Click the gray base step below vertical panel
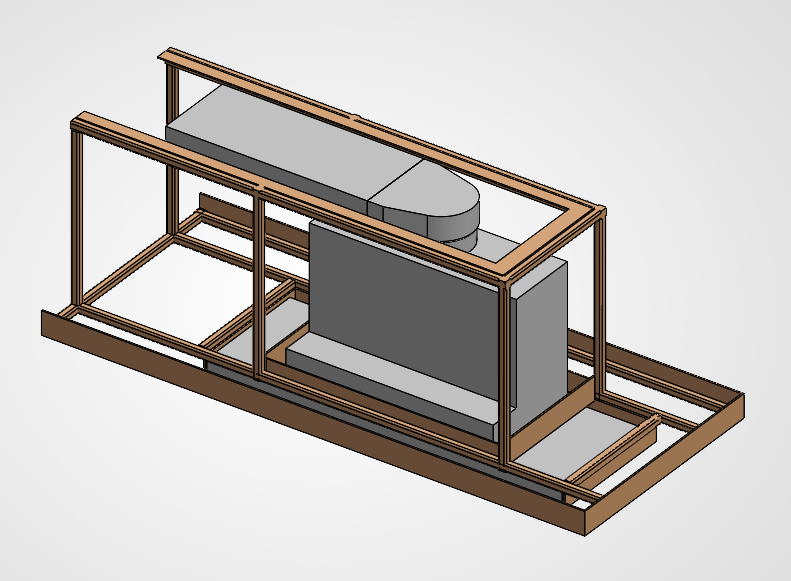 tap(390, 380)
